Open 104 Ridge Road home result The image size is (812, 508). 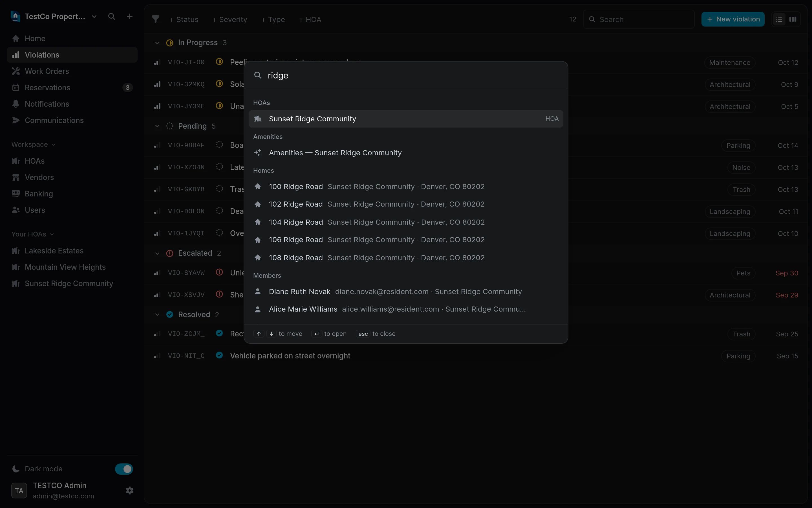click(406, 222)
